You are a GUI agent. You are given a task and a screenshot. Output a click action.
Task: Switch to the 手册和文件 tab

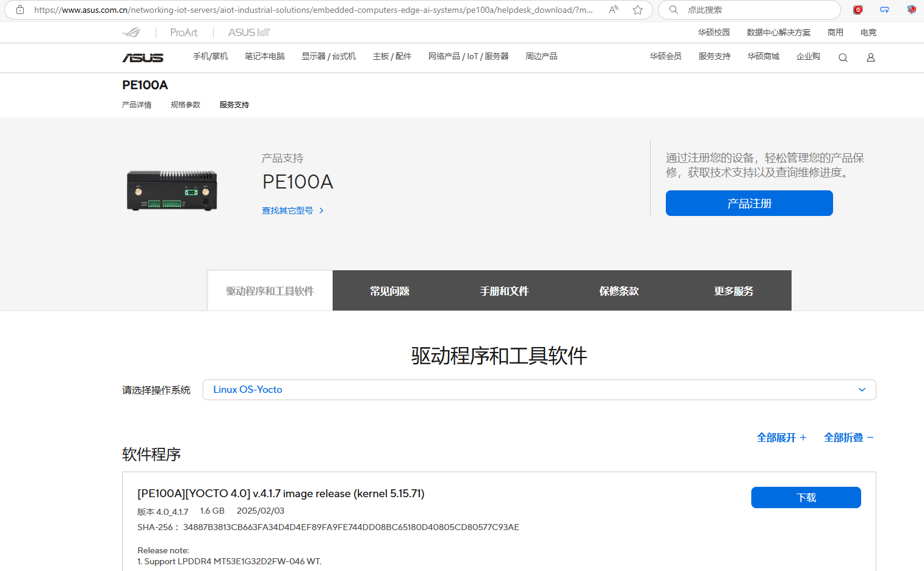tap(504, 291)
